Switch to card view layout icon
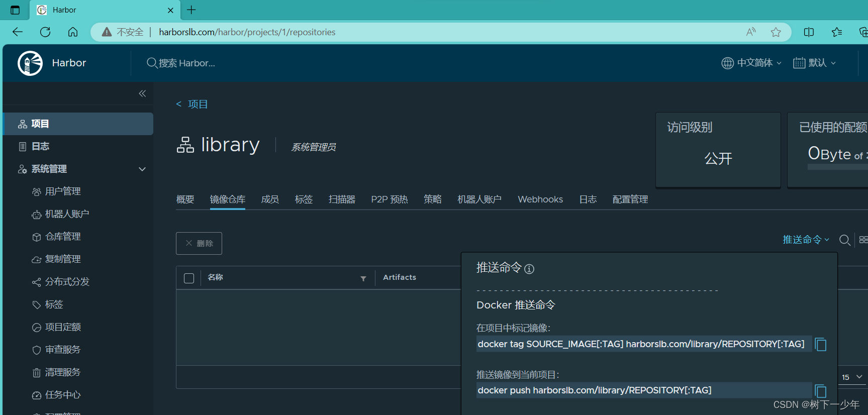The height and width of the screenshot is (415, 868). pos(863,240)
